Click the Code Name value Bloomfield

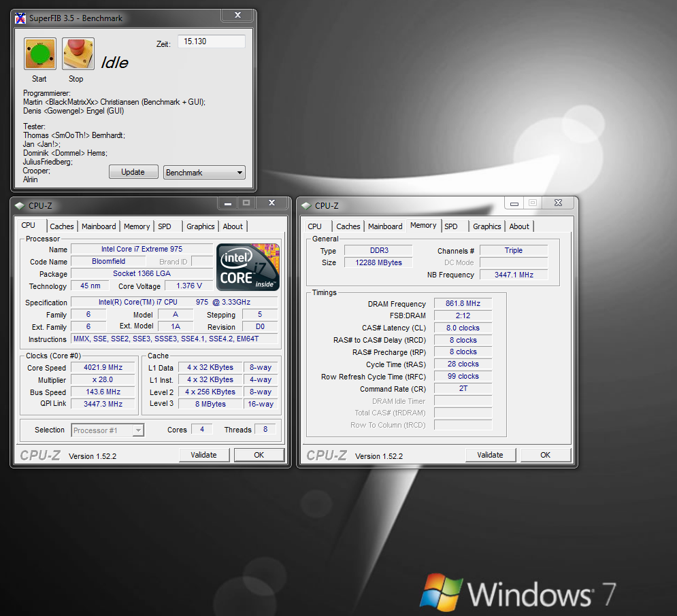click(108, 261)
